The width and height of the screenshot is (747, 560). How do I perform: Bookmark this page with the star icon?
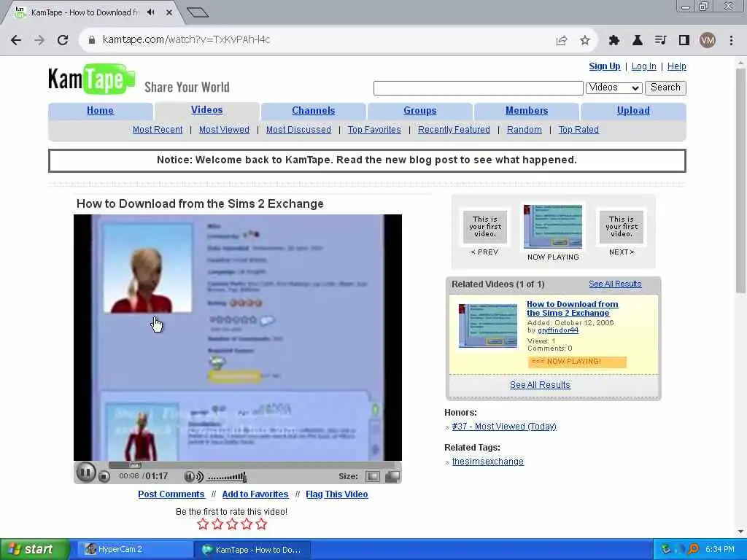(x=585, y=41)
